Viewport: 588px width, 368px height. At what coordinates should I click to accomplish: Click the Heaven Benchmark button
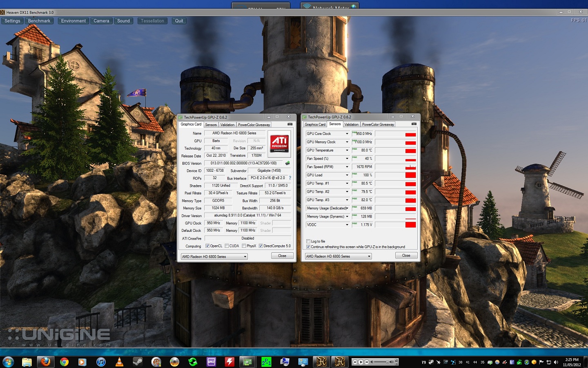39,21
